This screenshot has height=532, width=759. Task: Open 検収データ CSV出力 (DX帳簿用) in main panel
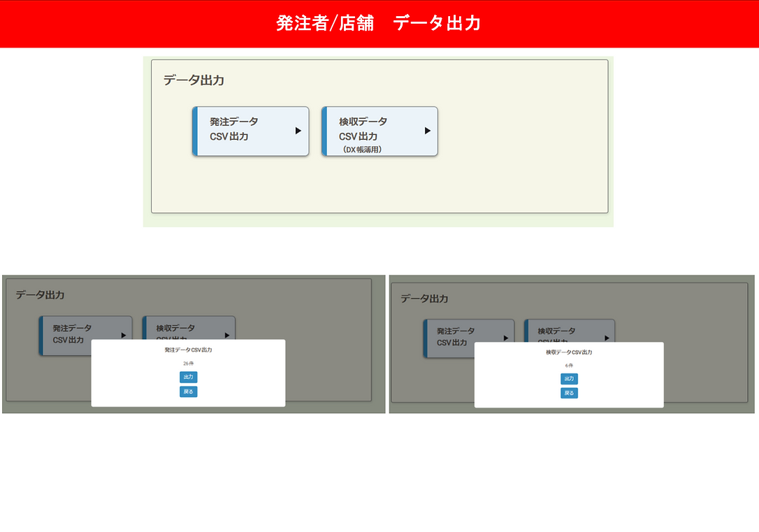pos(379,131)
